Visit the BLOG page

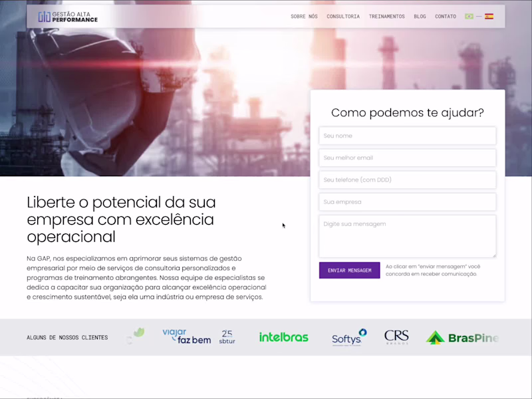pyautogui.click(x=420, y=16)
